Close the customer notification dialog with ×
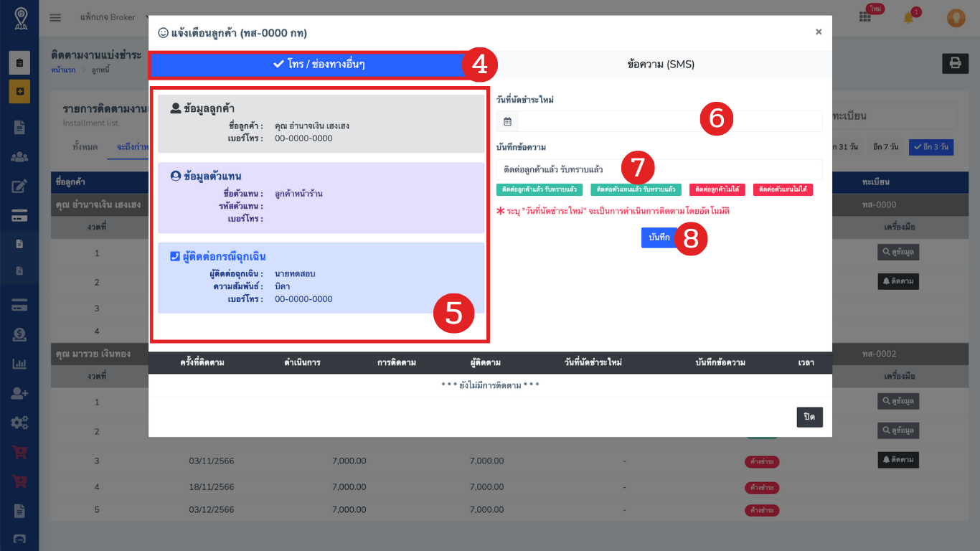 click(x=819, y=32)
